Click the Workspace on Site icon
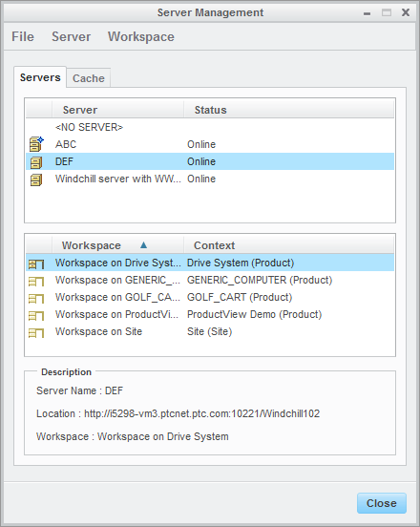Viewport: 420px width, 527px height. (x=36, y=332)
